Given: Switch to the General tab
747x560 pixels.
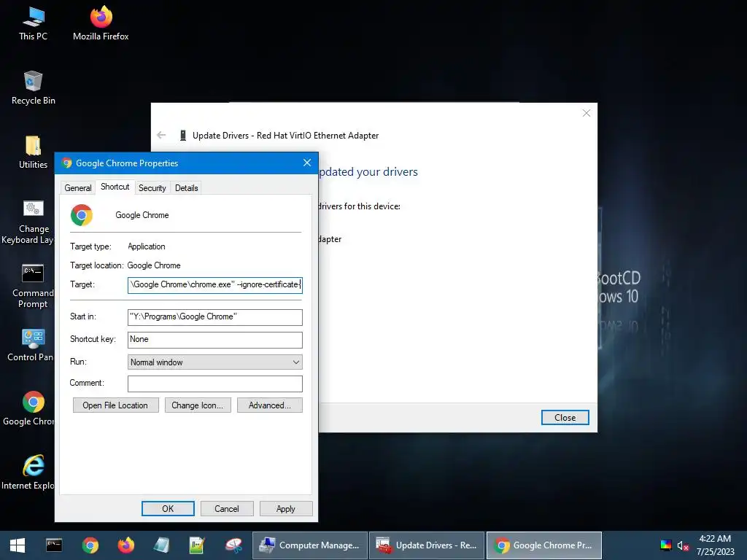Looking at the screenshot, I should point(77,188).
